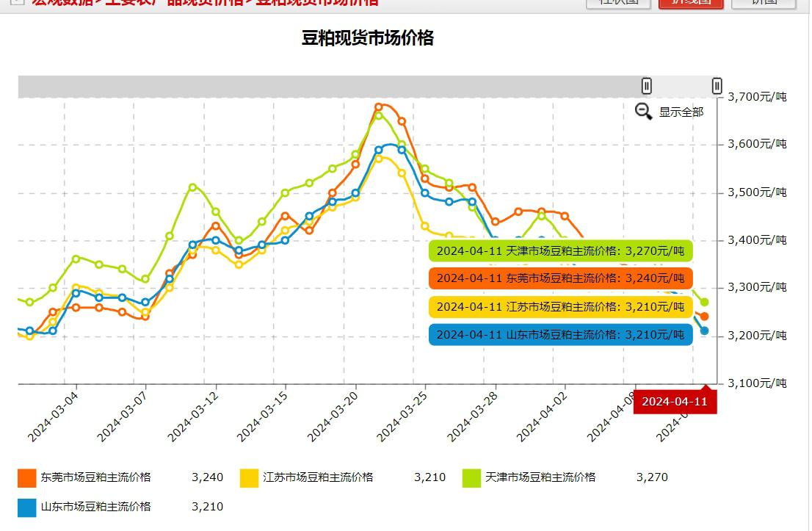Click the chart title 豆粕现货市场价格

[x=368, y=37]
